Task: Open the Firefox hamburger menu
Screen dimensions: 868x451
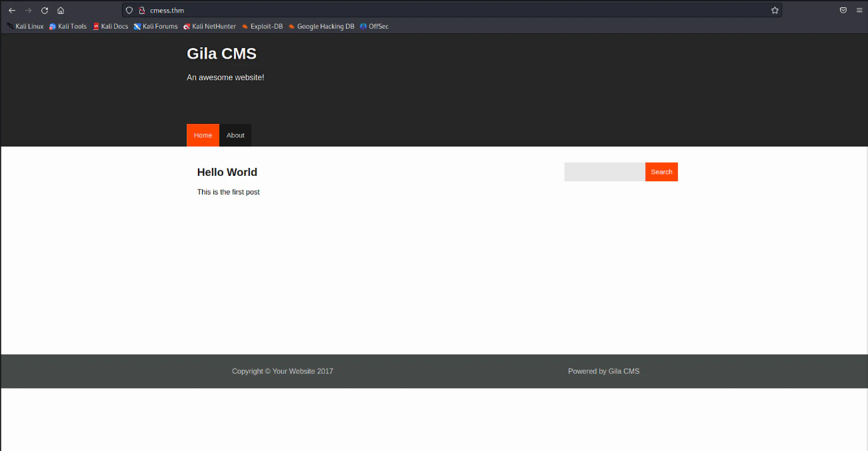Action: pos(859,11)
